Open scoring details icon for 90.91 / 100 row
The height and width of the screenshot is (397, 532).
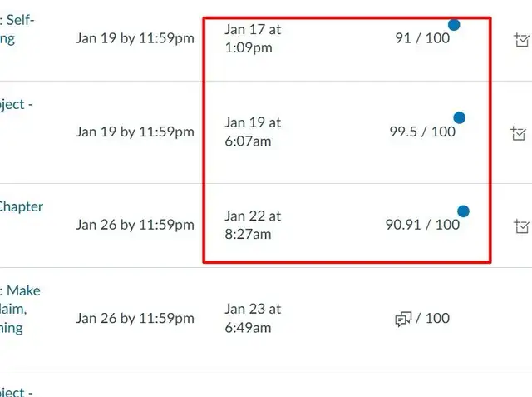pos(522,226)
